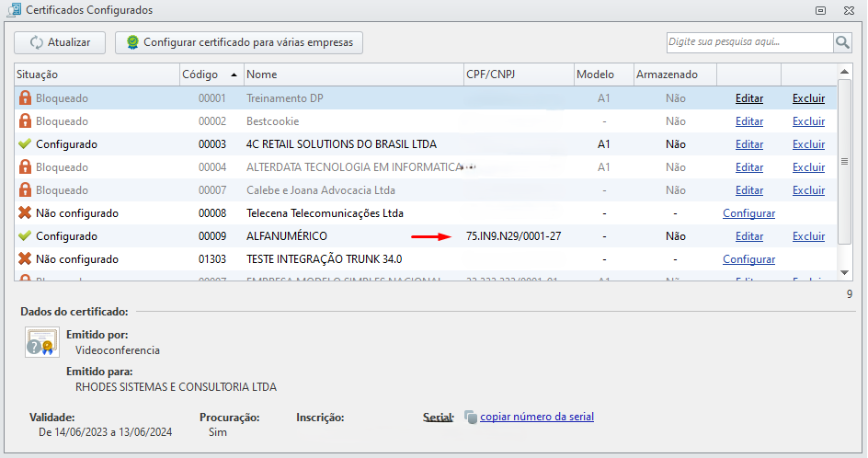Select CNPJ cell 75.IN9.N29/0001-27
This screenshot has height=458, width=868.
(513, 236)
